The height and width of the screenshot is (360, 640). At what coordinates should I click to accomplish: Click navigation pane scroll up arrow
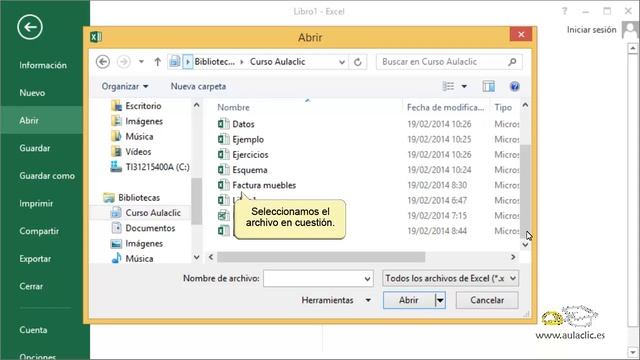[x=196, y=105]
